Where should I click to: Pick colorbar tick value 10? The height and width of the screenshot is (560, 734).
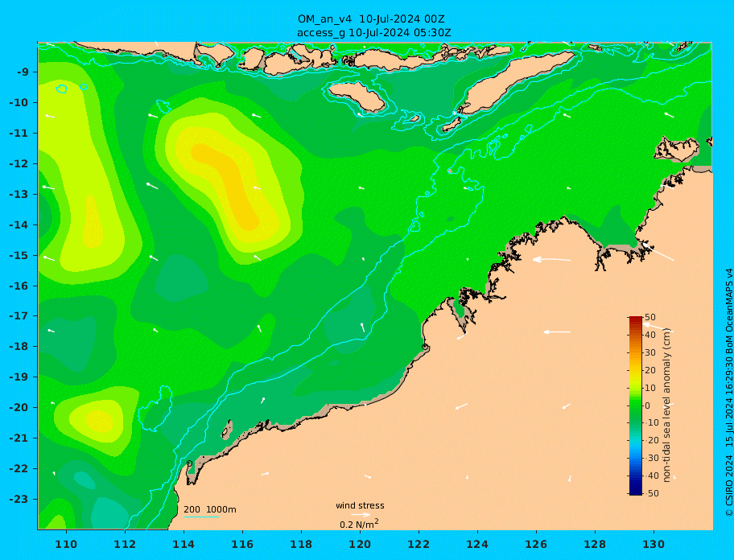650,388
